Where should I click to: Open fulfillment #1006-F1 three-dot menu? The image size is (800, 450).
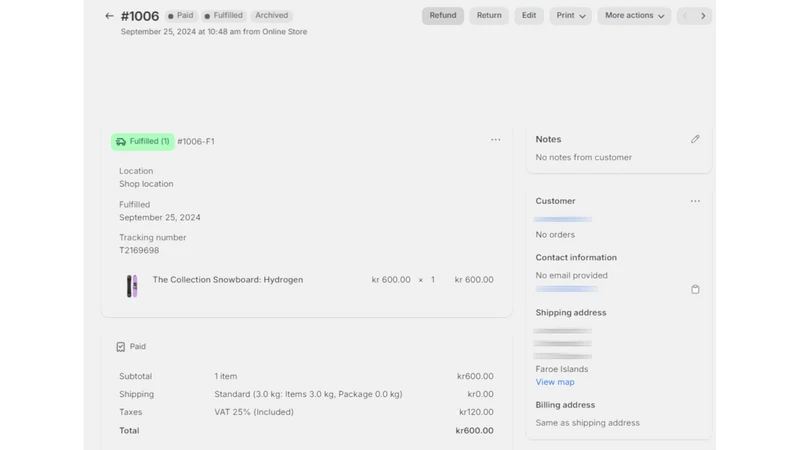495,140
